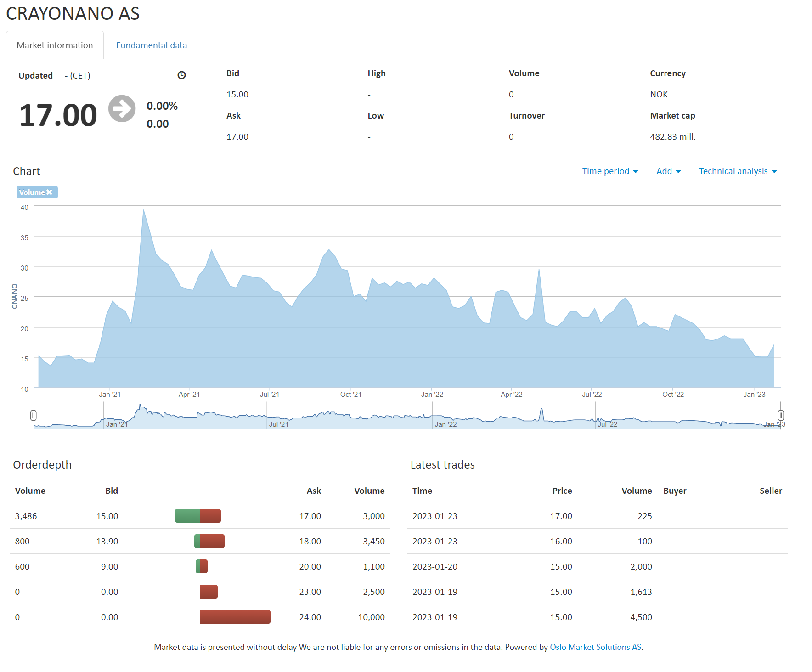Click the March 2021 peak on chart
The image size is (812, 672).
(144, 210)
